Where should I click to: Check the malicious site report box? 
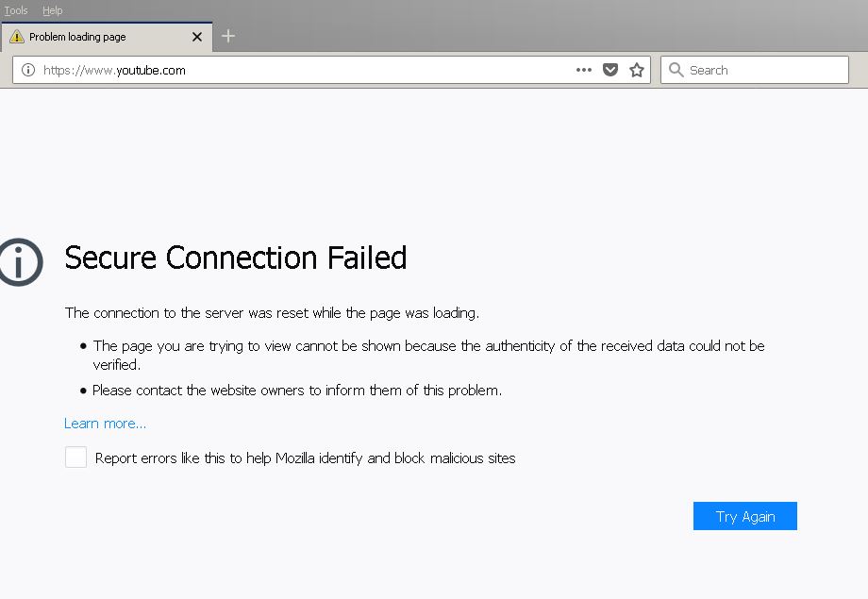click(x=75, y=457)
